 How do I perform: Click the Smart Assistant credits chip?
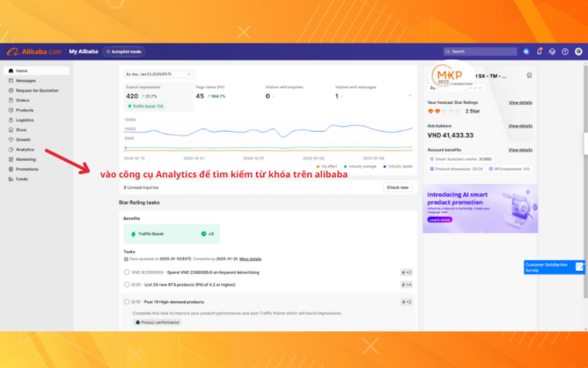pyautogui.click(x=461, y=159)
